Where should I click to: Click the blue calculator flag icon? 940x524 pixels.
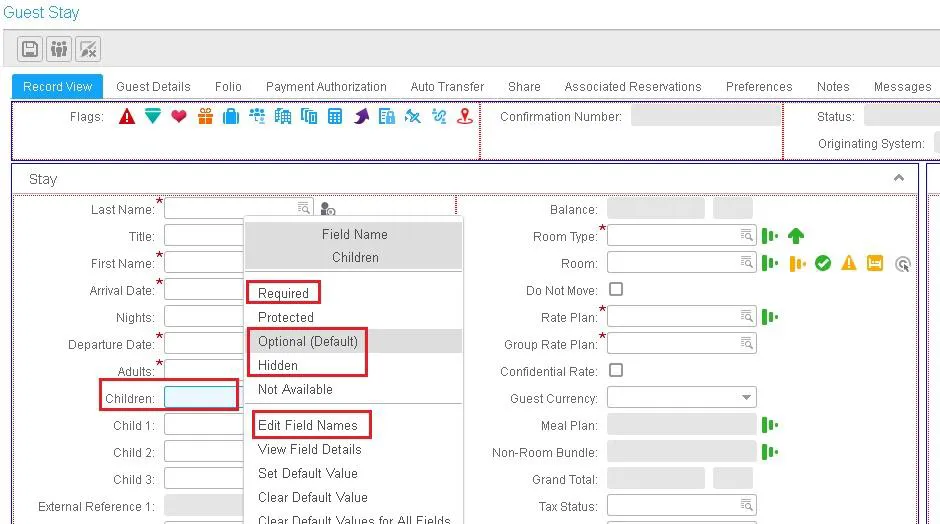point(335,116)
